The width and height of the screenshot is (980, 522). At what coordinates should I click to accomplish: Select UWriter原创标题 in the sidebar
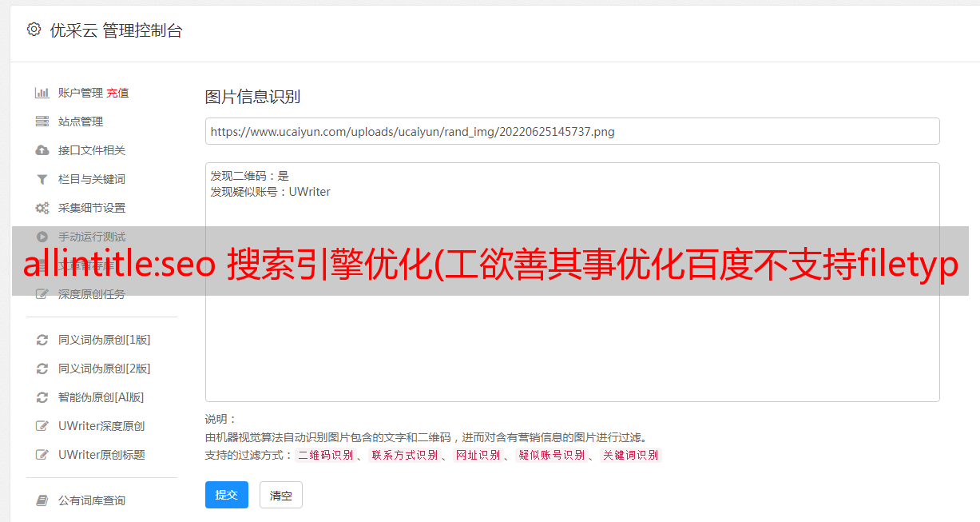(101, 455)
